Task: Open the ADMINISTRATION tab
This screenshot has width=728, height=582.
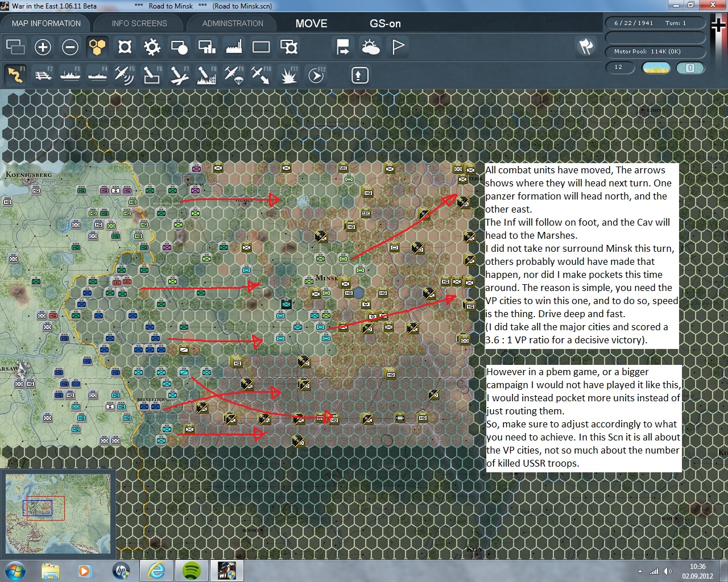Action: (x=233, y=23)
